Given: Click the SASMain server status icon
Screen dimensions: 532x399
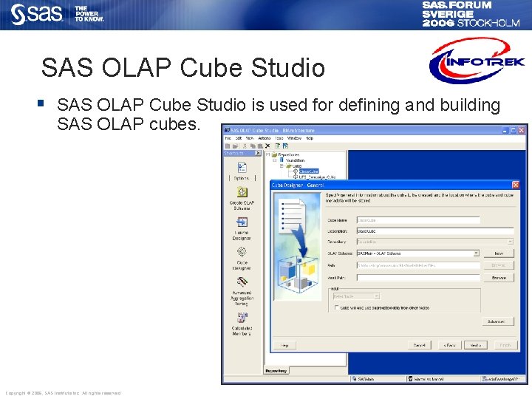Looking at the screenshot, I should point(354,378).
